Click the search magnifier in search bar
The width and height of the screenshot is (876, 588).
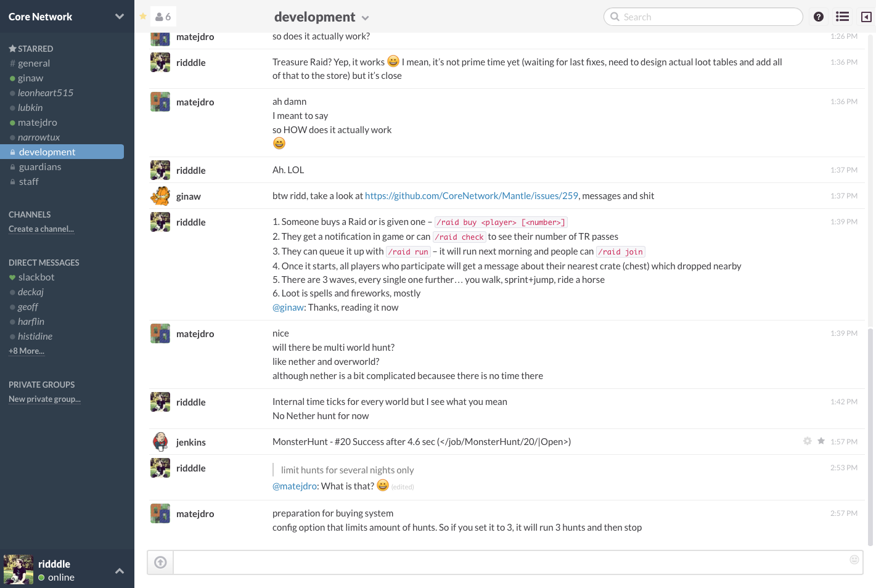[615, 17]
